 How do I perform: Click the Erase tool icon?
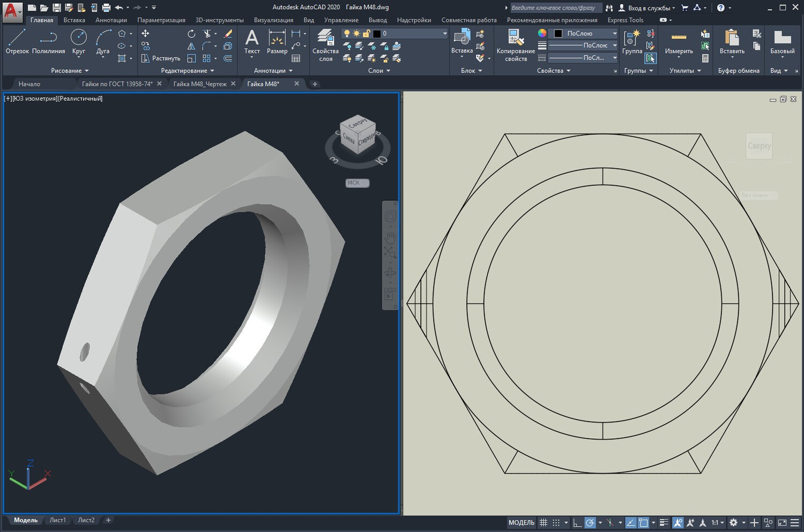tap(228, 33)
